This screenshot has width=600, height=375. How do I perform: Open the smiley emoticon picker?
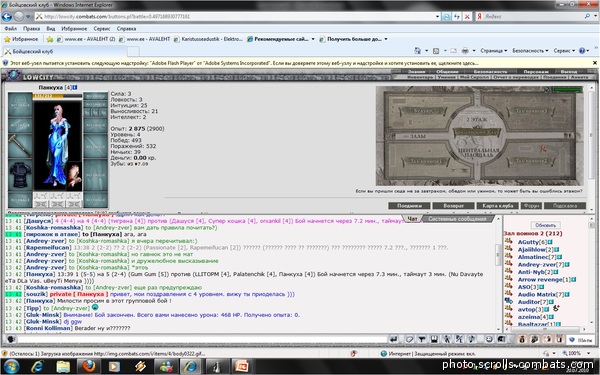[x=489, y=339]
